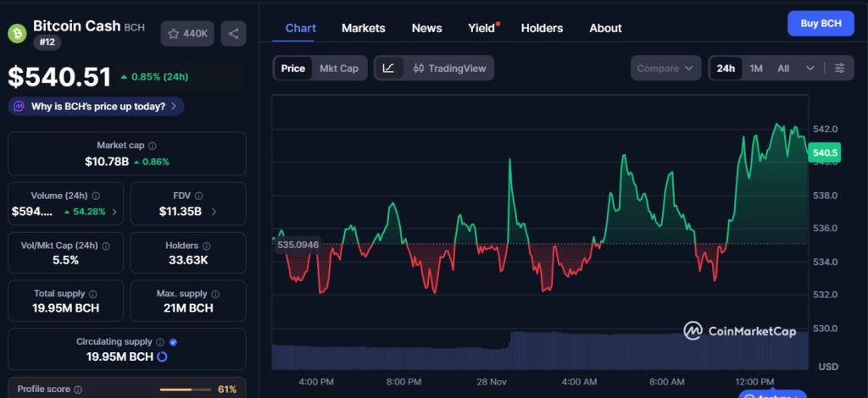Open "Why is BCH's price up today?"

coord(96,107)
